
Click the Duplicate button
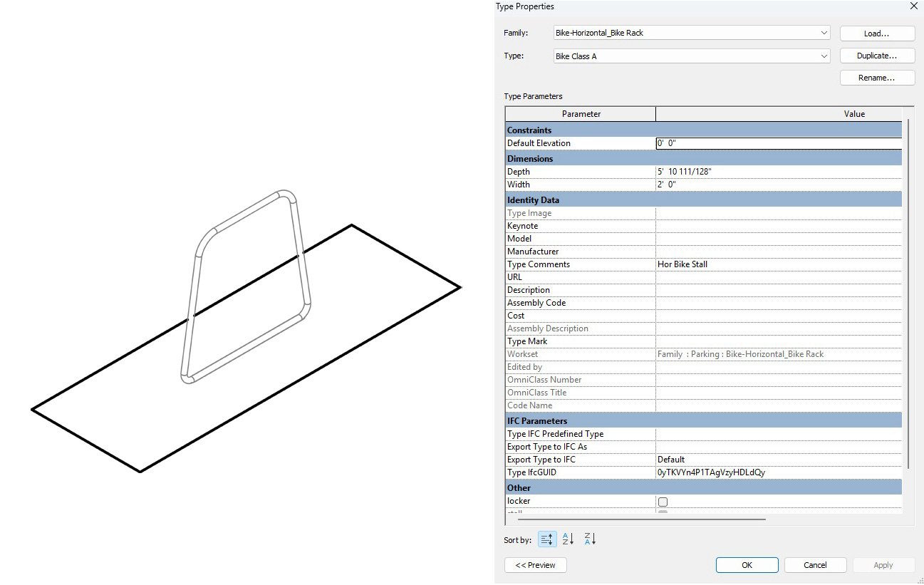coord(877,56)
